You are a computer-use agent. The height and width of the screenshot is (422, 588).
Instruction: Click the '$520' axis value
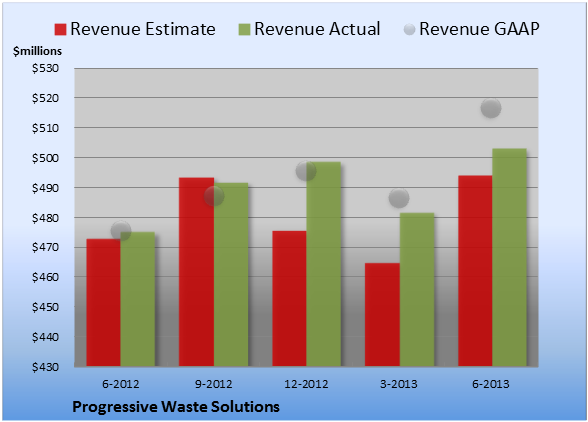pyautogui.click(x=45, y=98)
